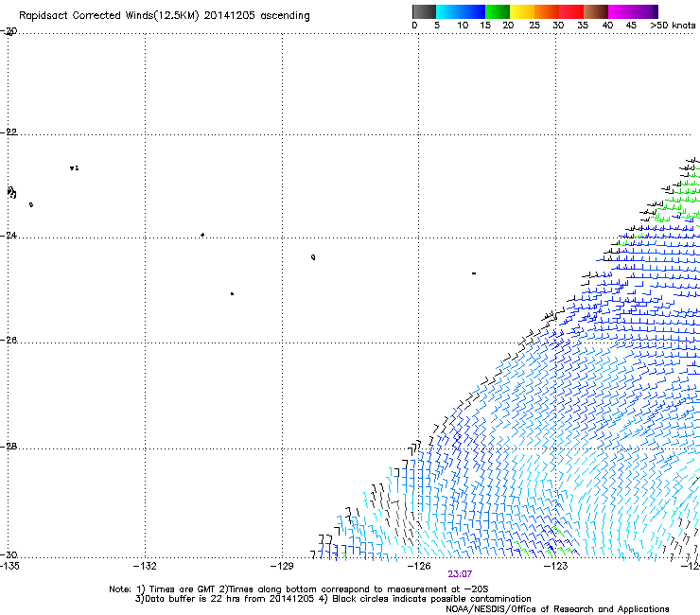The width and height of the screenshot is (700, 615).
Task: Click the -132 longitude label
Action: tap(145, 567)
